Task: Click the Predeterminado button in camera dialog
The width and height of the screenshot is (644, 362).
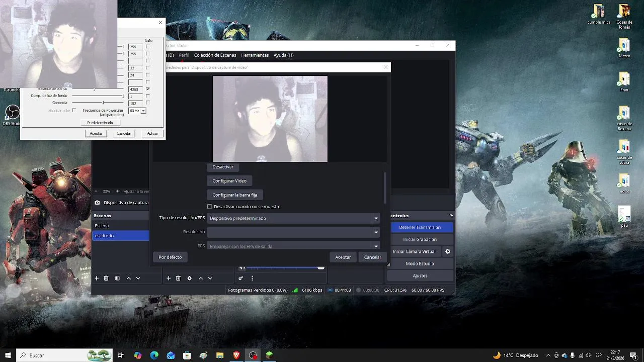Action: tap(100, 123)
